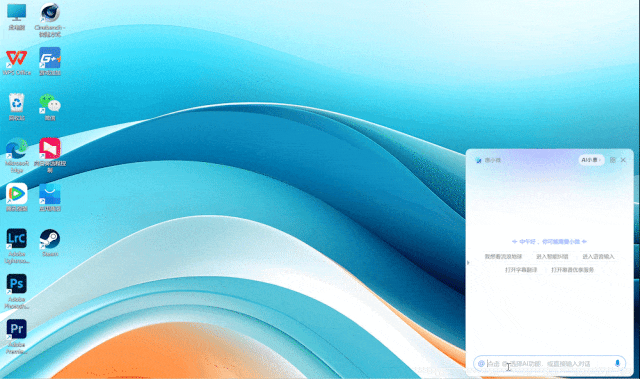Image resolution: width=640 pixels, height=379 pixels.
Task: Select the blue G+ app shortcut
Action: point(50,58)
